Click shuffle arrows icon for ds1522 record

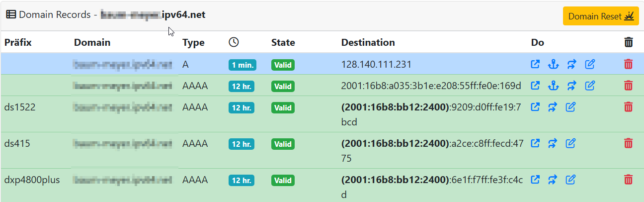553,107
